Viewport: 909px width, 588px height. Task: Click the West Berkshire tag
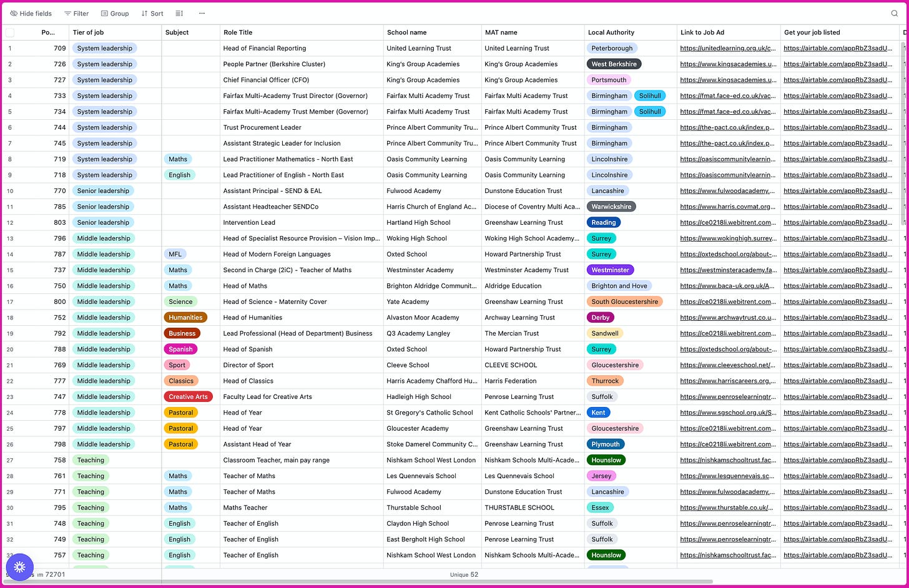(x=614, y=64)
